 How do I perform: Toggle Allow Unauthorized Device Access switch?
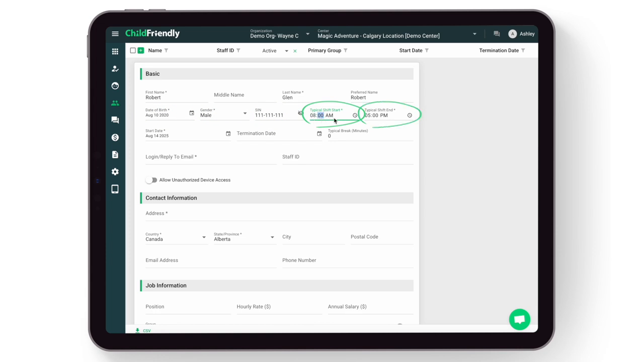tap(151, 180)
